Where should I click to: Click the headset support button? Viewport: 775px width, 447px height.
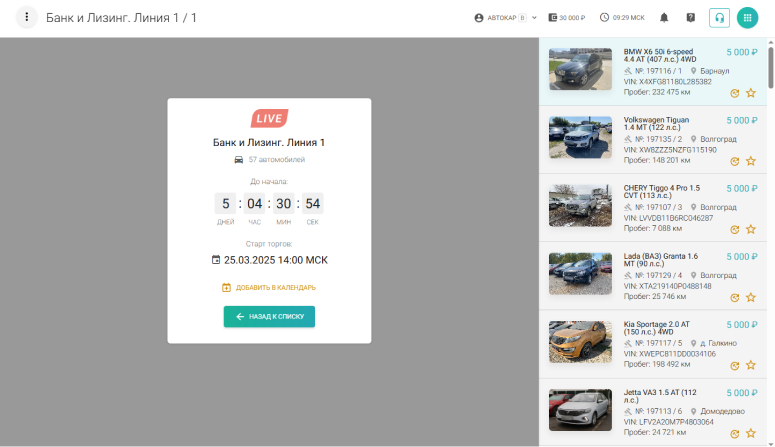click(x=719, y=18)
